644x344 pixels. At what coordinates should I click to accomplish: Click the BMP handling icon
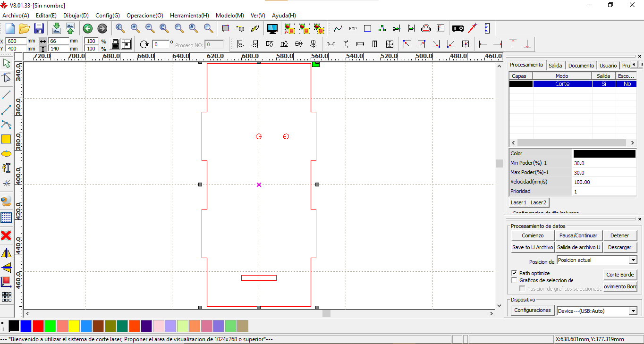[x=353, y=29]
